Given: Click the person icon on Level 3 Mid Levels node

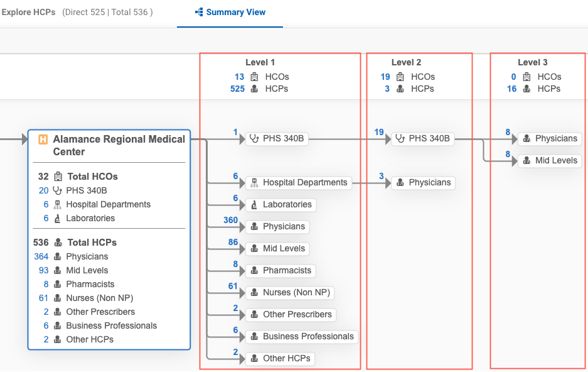Looking at the screenshot, I should coord(527,161).
